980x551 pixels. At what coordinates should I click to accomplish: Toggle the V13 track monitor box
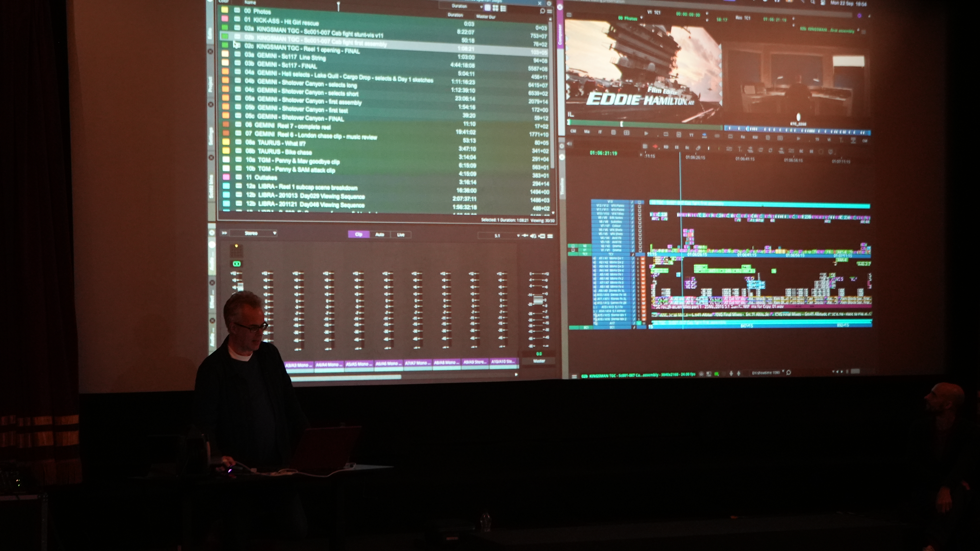click(640, 202)
